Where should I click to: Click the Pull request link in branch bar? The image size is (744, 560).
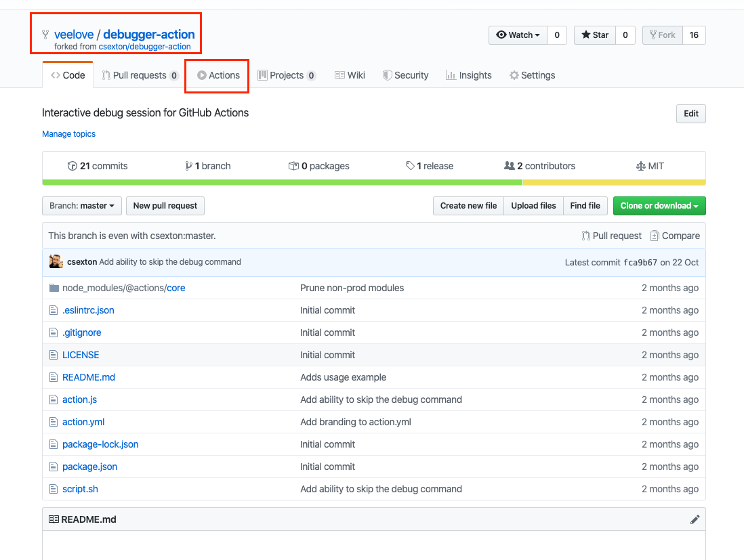[x=612, y=236]
